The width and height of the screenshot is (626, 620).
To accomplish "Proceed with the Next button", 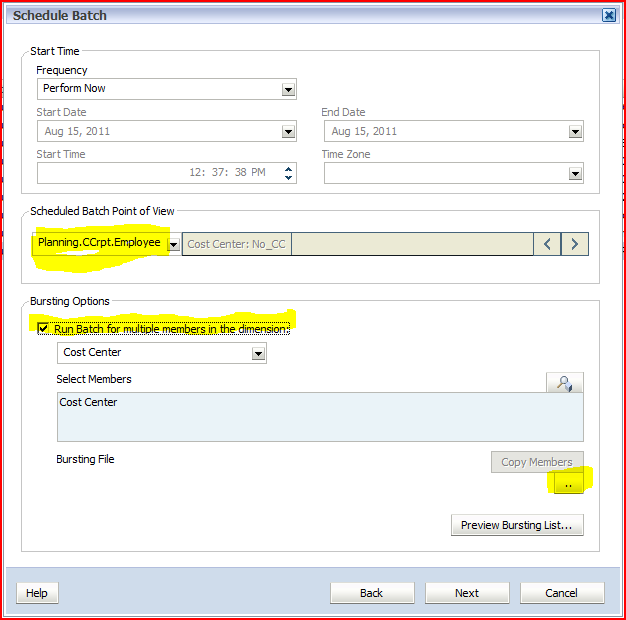I will 467,593.
